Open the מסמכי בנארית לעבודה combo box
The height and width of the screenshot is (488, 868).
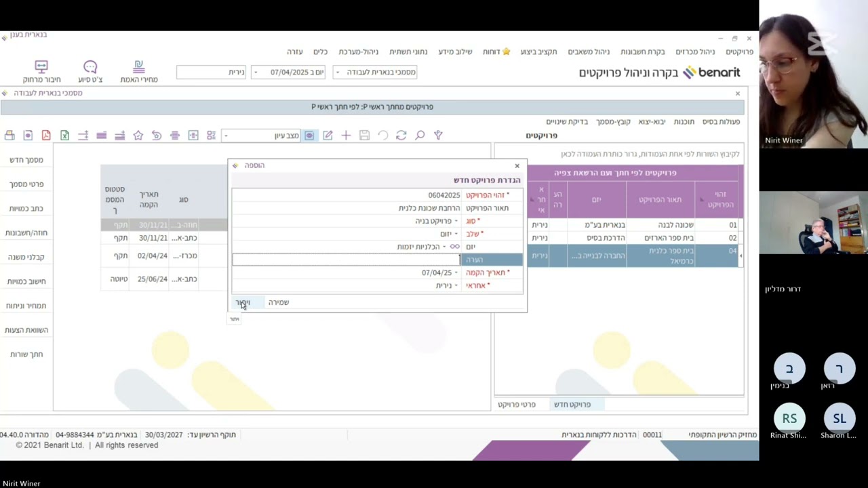(x=375, y=72)
